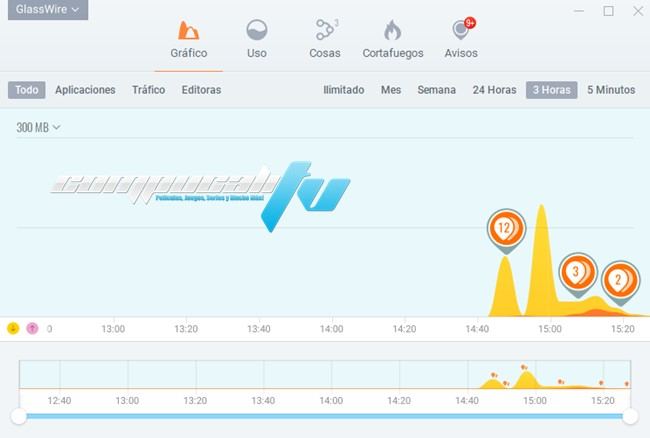Viewport: 650px width, 438px height.
Task: Click the orange alert marker labeled 12
Action: coord(506,230)
